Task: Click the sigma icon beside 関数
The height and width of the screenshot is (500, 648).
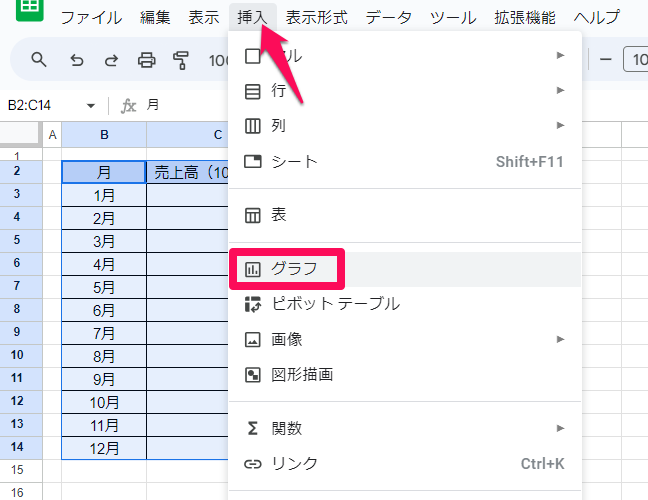Action: click(x=253, y=429)
